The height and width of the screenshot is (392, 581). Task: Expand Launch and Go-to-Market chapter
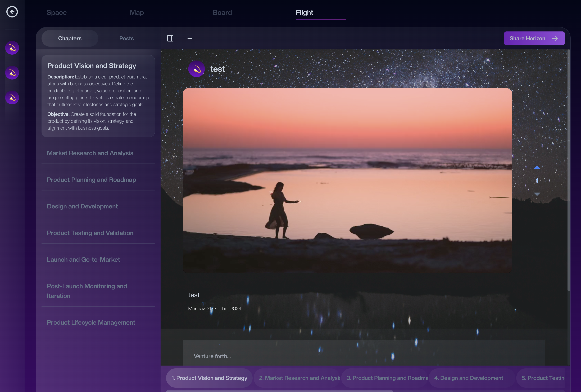[x=83, y=259]
